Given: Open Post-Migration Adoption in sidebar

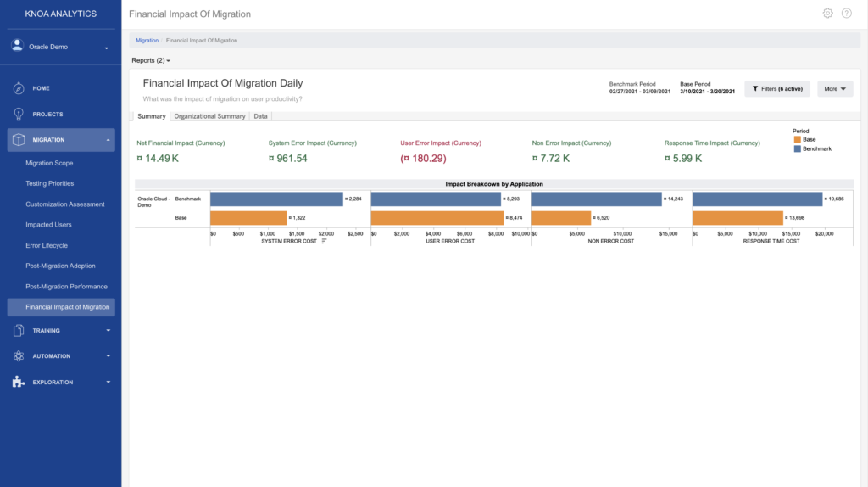Looking at the screenshot, I should coord(60,266).
